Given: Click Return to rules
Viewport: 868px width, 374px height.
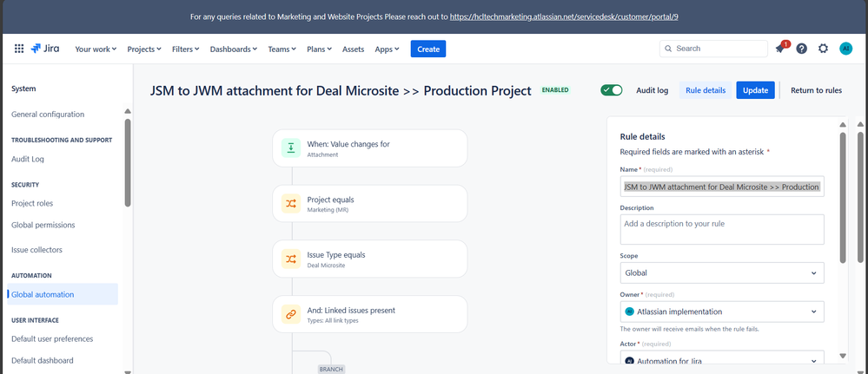Looking at the screenshot, I should pos(816,90).
